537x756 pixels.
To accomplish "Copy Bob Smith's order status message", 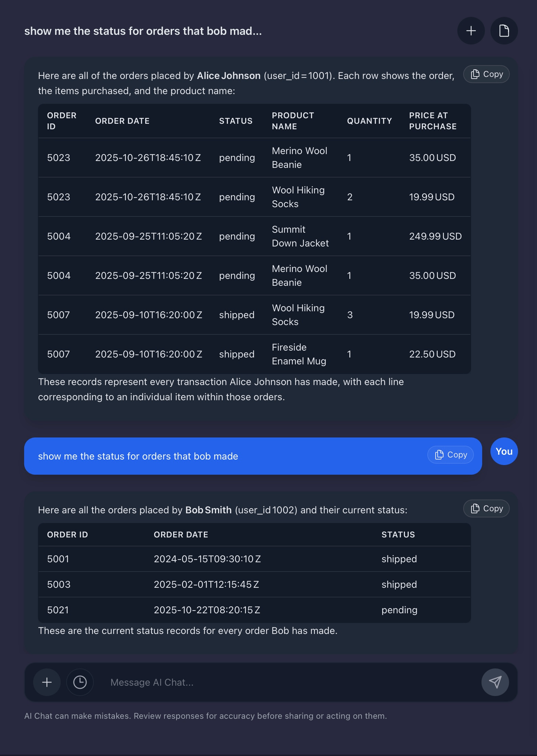I will [486, 508].
